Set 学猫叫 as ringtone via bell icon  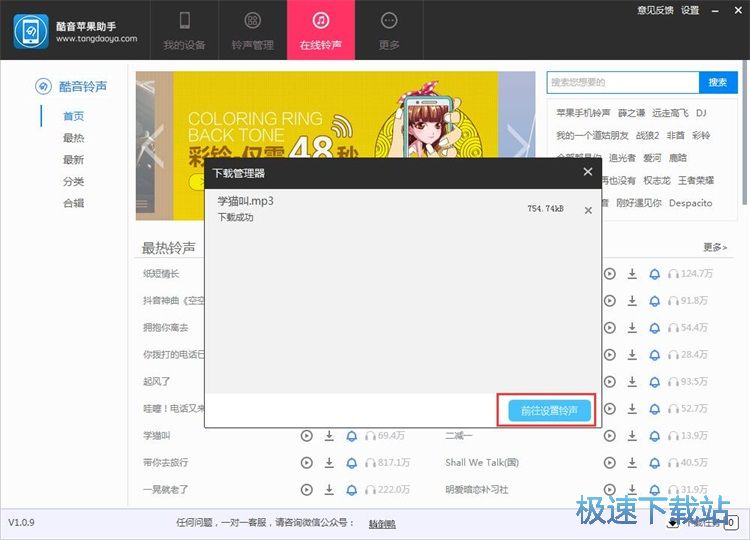352,436
